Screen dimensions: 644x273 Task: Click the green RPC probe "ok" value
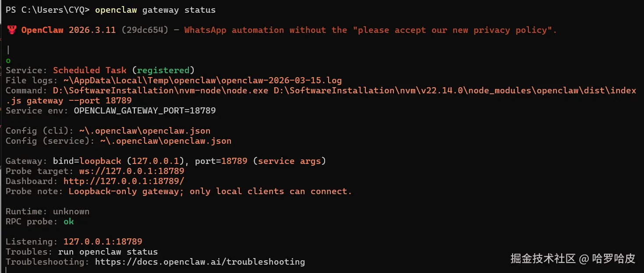[69, 221]
